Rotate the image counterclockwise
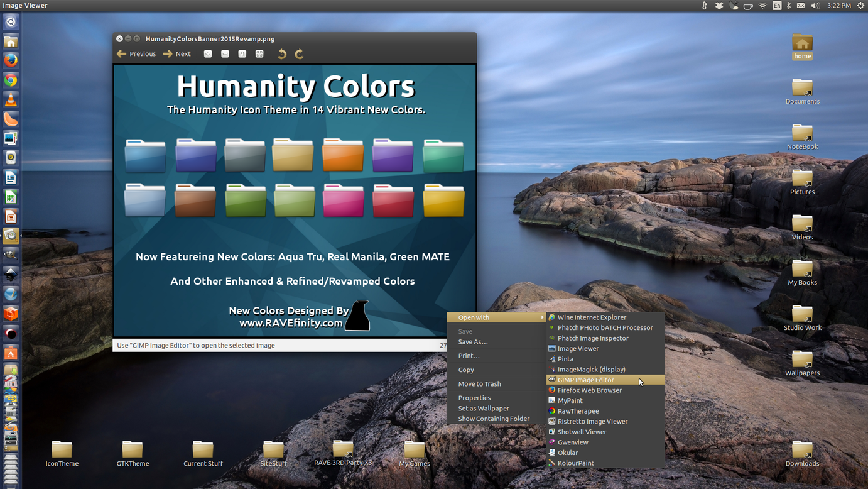This screenshot has height=489, width=868. (x=281, y=54)
